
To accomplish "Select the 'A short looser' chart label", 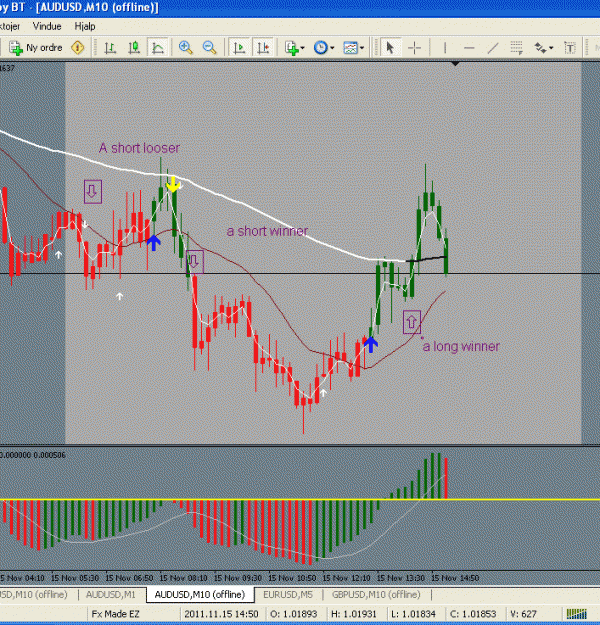I will tap(140, 148).
